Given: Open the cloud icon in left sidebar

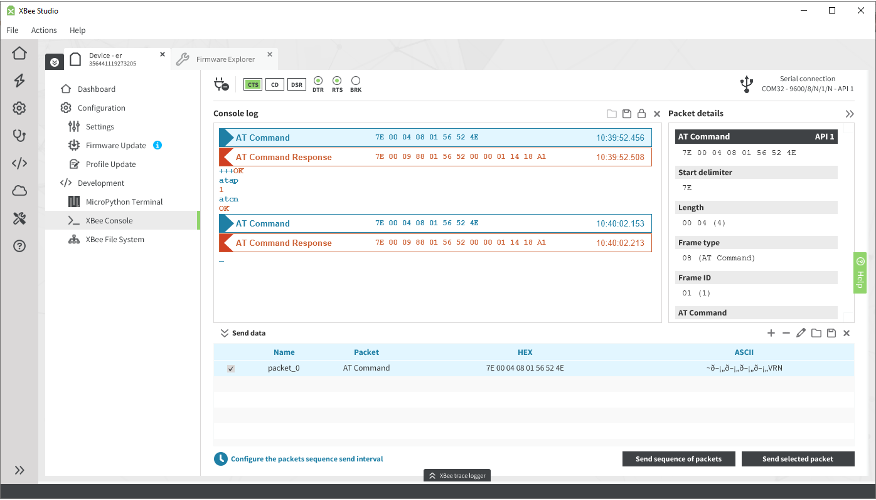Looking at the screenshot, I should pyautogui.click(x=20, y=191).
